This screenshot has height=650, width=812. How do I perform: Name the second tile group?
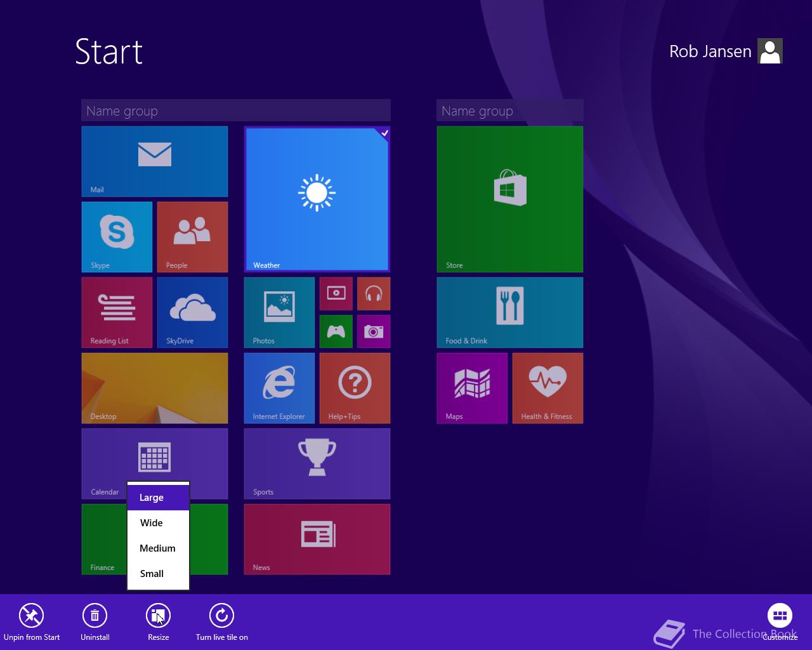510,111
